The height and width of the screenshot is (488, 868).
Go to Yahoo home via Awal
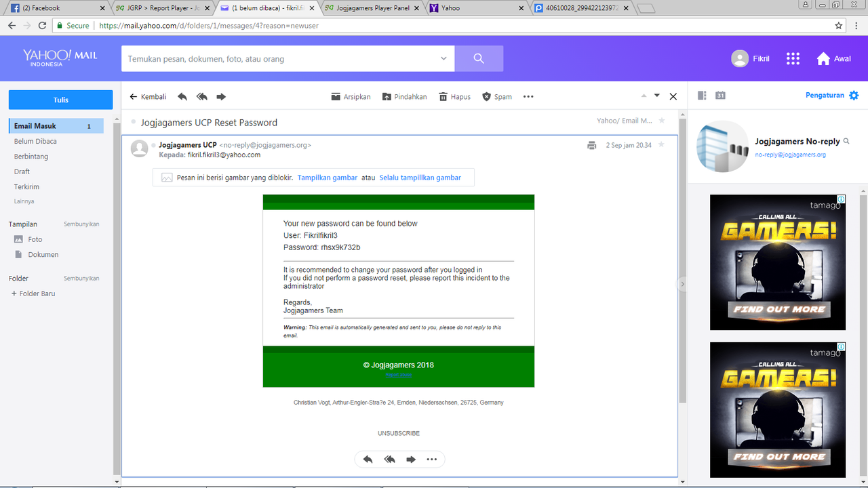(x=833, y=58)
